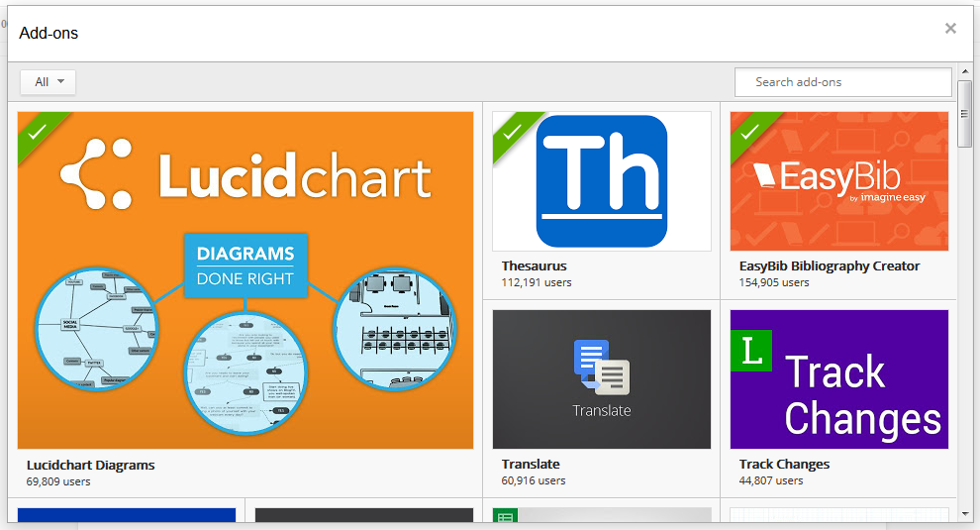Click the Track Changes title text
The image size is (980, 530).
(x=784, y=464)
